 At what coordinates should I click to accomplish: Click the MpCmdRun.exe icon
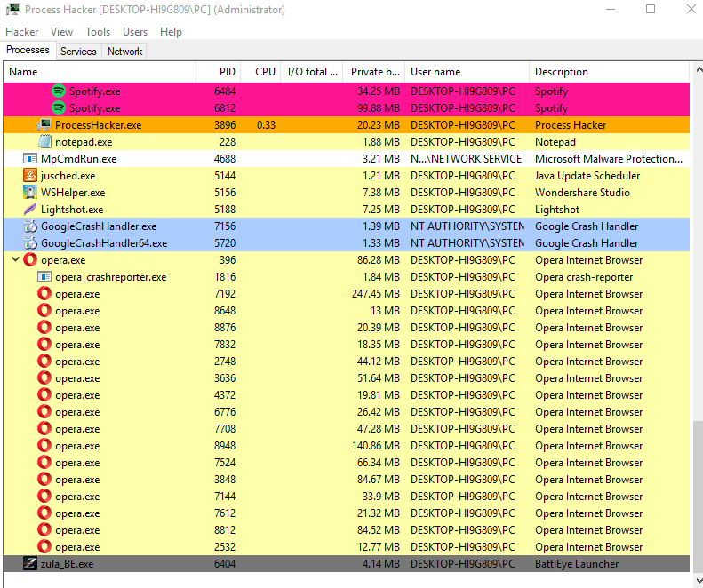[30, 159]
